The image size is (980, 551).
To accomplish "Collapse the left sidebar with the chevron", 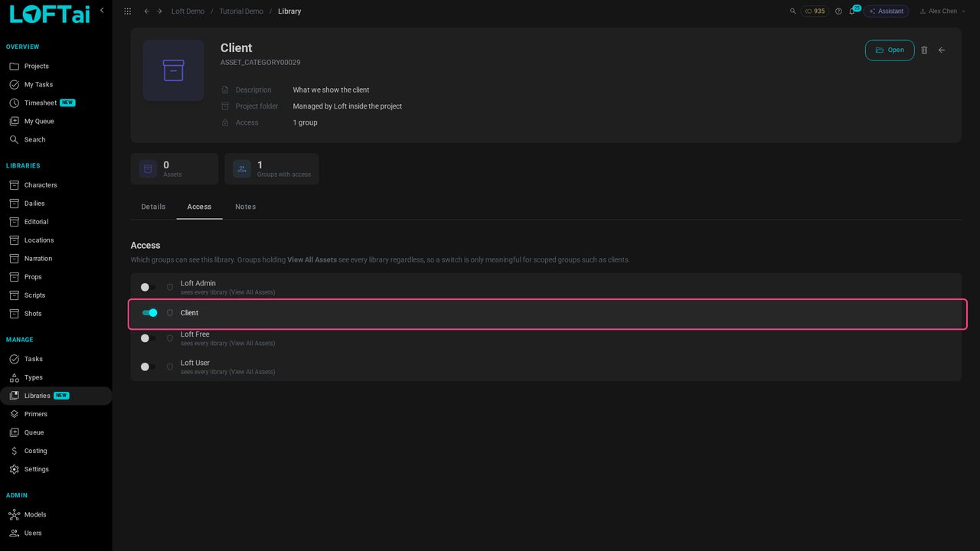I will pyautogui.click(x=102, y=10).
